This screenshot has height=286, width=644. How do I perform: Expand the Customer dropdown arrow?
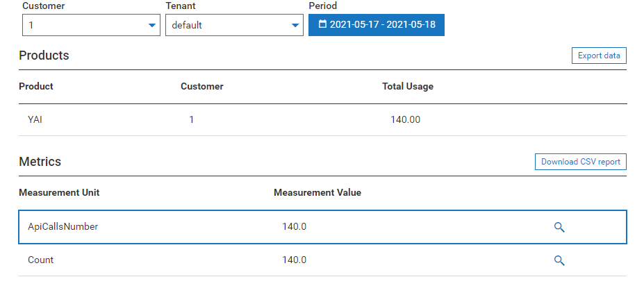[151, 26]
